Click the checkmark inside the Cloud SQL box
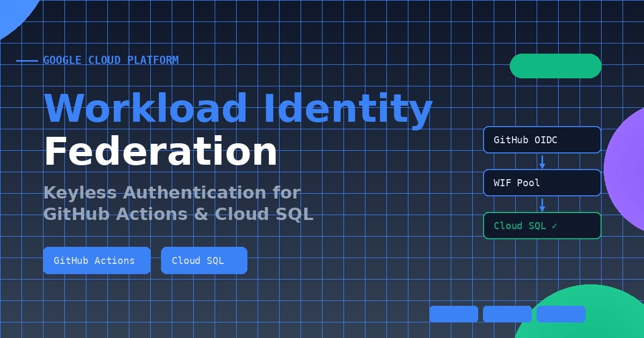 pyautogui.click(x=554, y=226)
